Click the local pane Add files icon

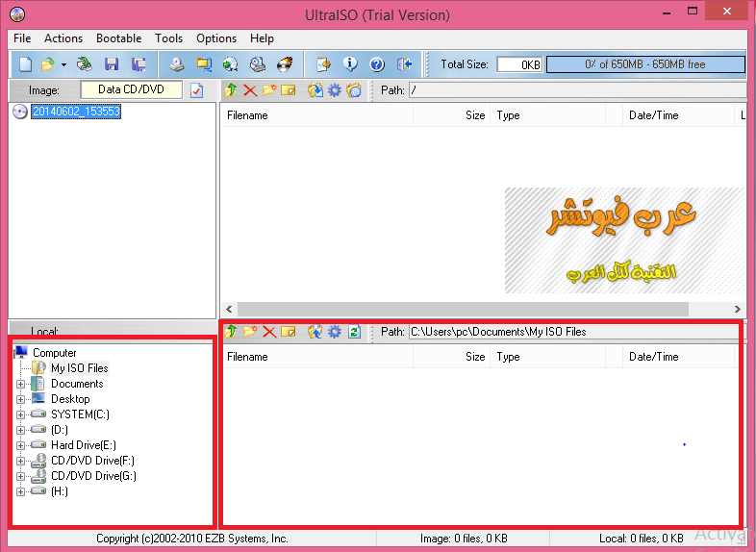tap(315, 332)
